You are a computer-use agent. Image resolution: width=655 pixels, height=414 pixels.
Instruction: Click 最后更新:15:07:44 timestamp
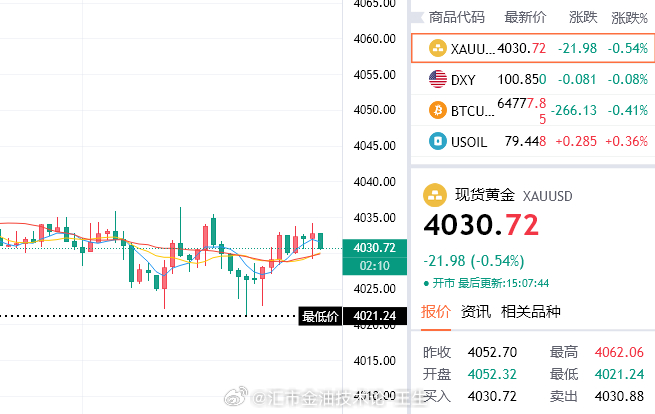[503, 283]
